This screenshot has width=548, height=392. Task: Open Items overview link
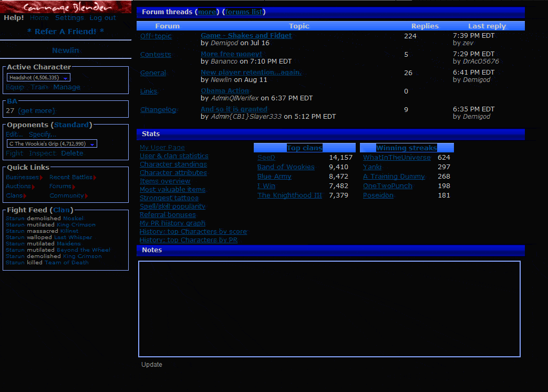pyautogui.click(x=165, y=181)
